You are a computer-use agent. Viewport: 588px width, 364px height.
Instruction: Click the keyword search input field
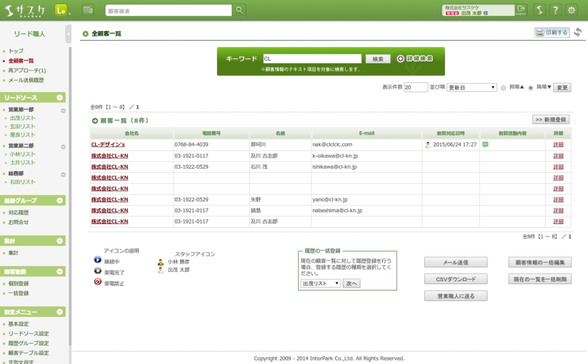click(311, 59)
